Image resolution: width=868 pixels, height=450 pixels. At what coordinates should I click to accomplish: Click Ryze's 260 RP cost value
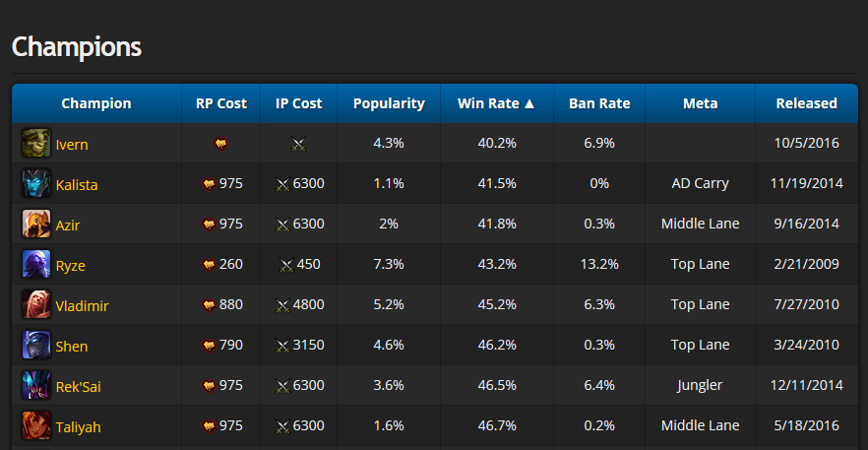(231, 264)
